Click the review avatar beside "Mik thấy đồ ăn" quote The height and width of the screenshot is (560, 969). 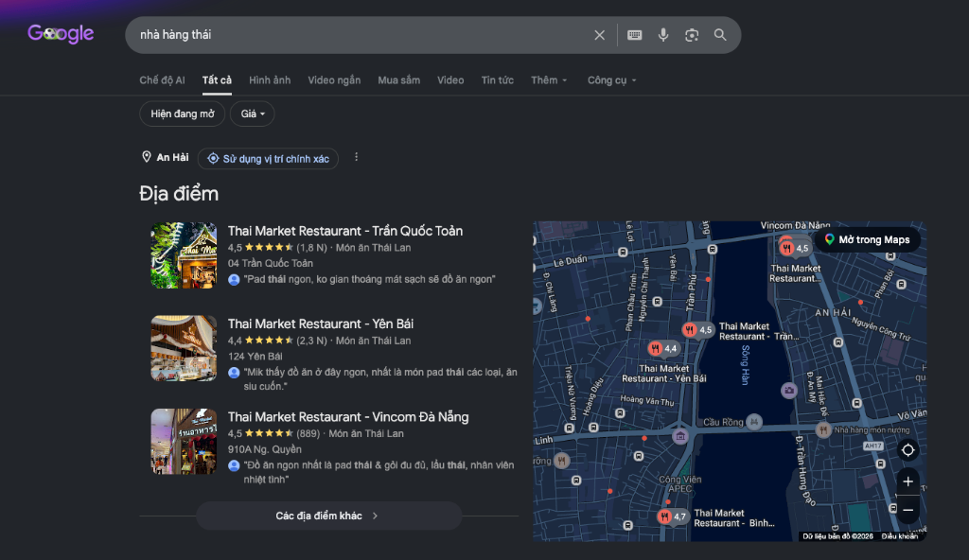pyautogui.click(x=234, y=373)
